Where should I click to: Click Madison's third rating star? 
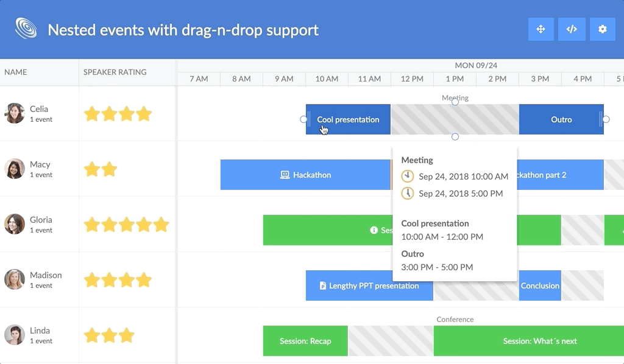[127, 280]
